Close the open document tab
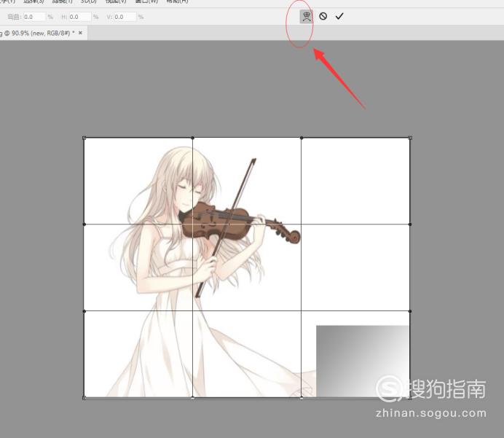Viewport: 504px width, 438px height. tap(80, 33)
